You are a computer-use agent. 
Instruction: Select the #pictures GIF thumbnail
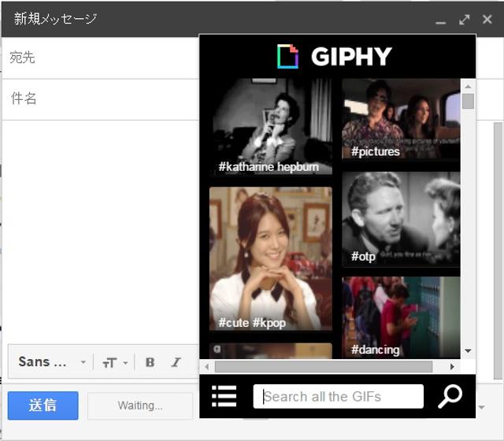[x=401, y=119]
